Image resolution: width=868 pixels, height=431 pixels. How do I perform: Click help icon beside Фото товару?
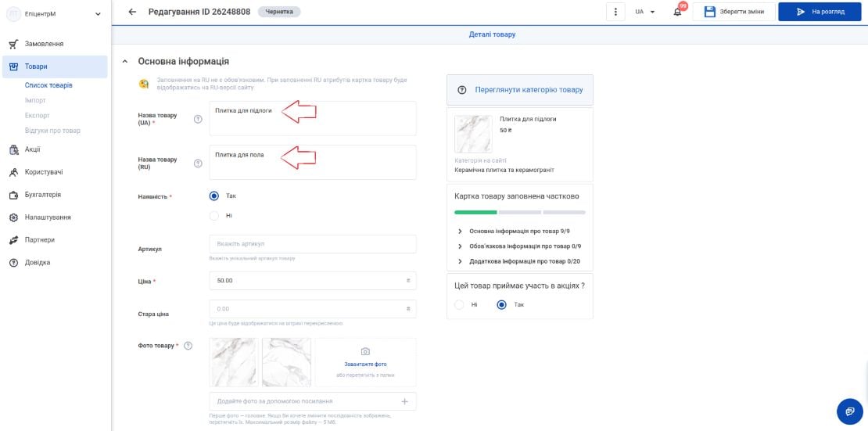(188, 346)
